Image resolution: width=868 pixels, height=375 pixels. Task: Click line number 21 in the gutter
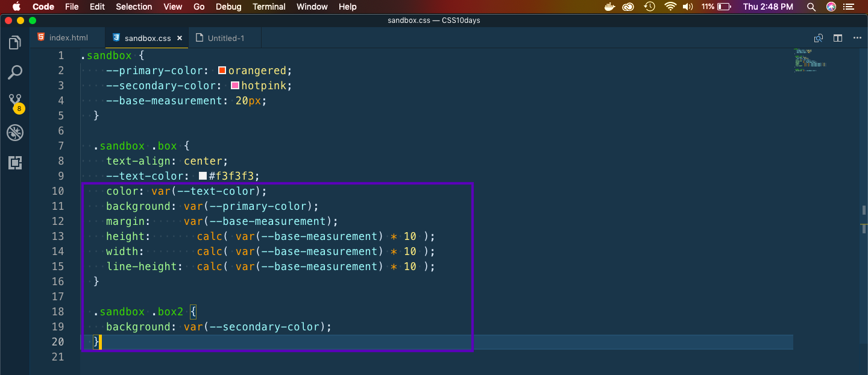[58, 357]
